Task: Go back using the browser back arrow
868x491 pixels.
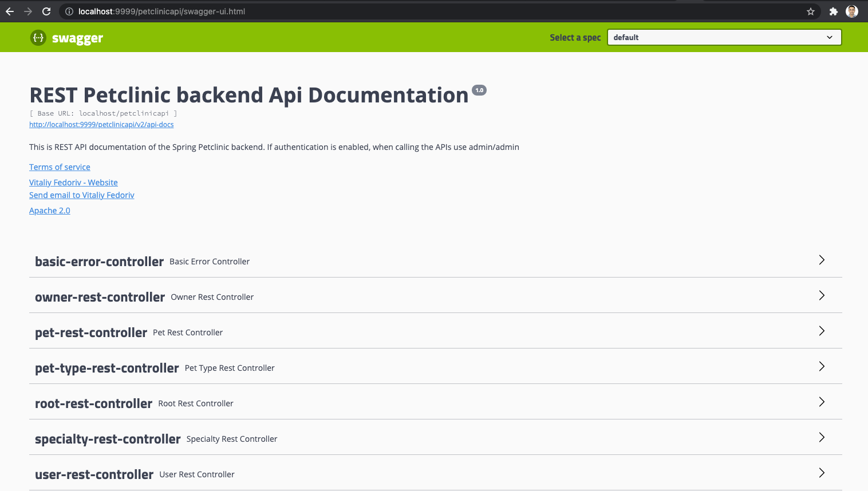Action: (x=10, y=11)
